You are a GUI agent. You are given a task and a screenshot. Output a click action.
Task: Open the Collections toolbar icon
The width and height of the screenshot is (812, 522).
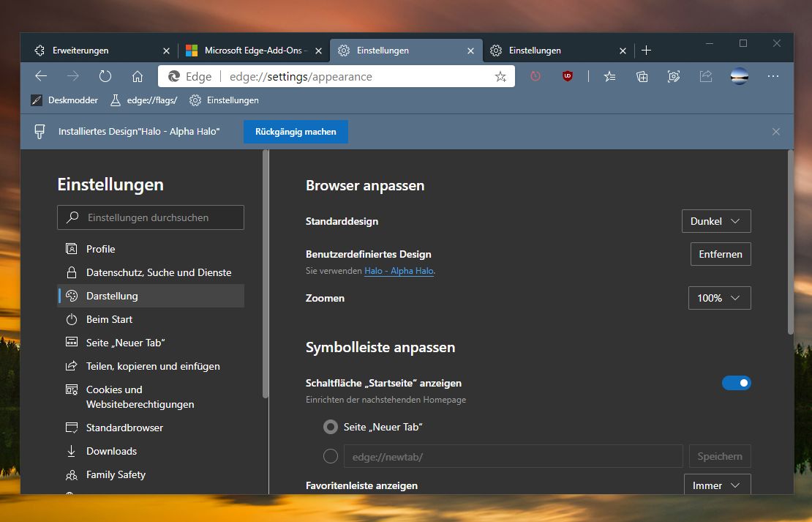coord(642,77)
